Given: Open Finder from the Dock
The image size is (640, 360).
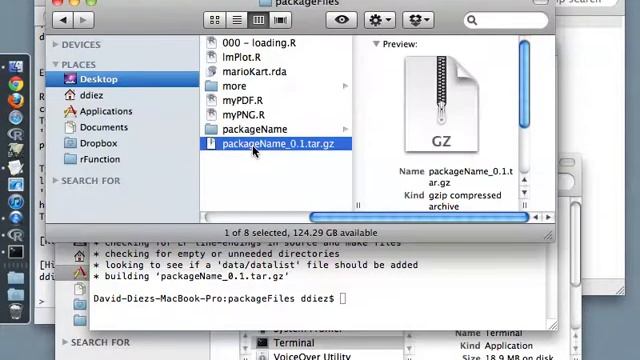Looking at the screenshot, I should (x=16, y=67).
